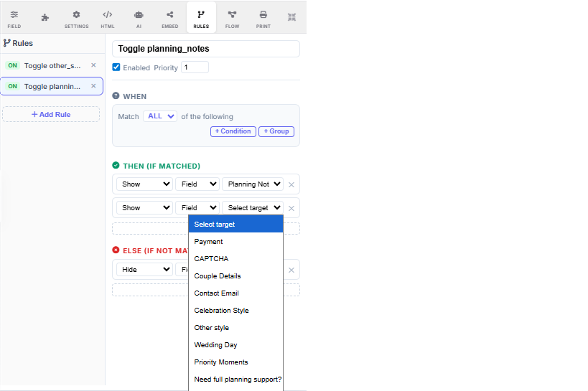
Task: Open the Match ALL dropdown
Action: click(160, 116)
